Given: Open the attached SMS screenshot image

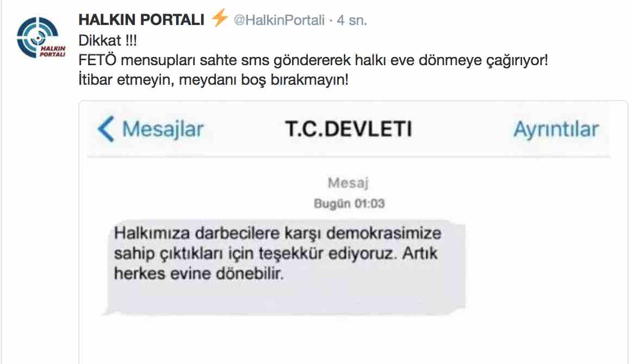Looking at the screenshot, I should point(353,232).
